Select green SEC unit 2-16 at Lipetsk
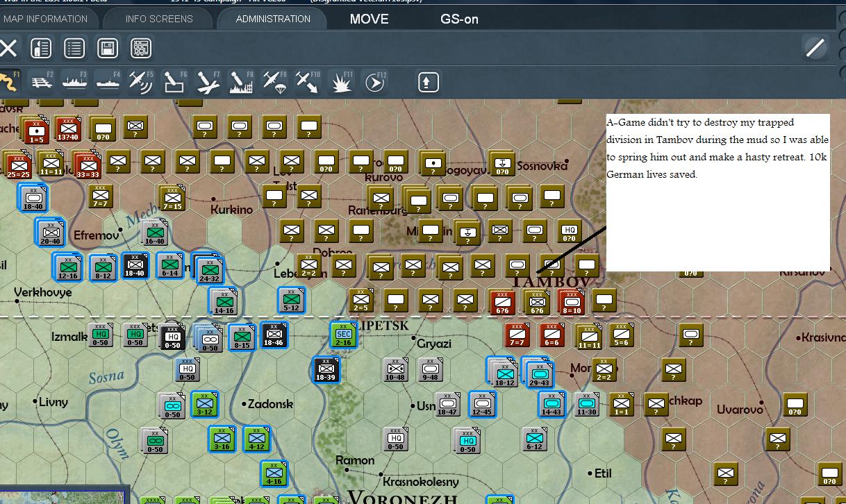Screen dimensions: 846x504 [343, 334]
